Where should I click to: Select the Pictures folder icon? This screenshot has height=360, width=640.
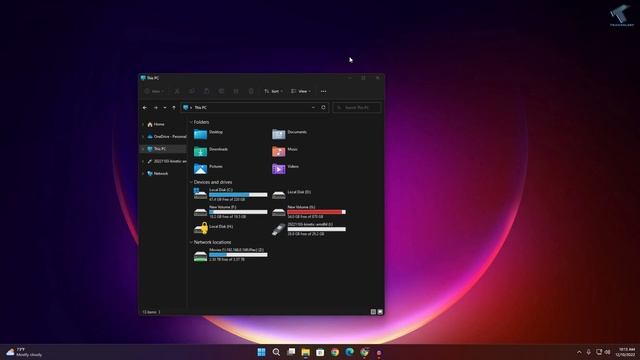200,169
